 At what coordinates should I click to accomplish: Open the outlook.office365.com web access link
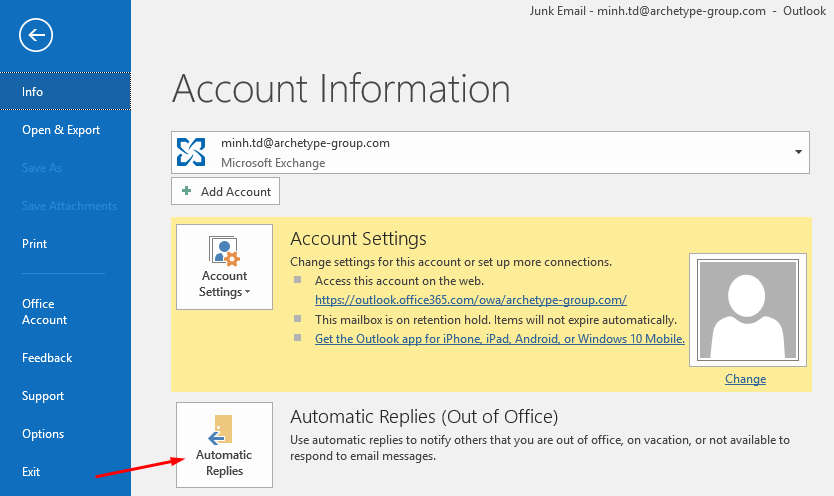(471, 300)
